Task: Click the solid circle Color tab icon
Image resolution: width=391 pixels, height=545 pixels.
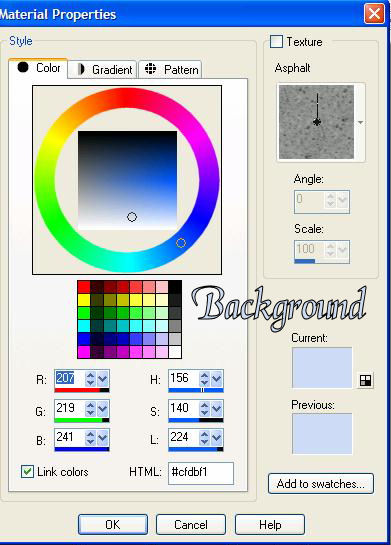Action: point(23,67)
